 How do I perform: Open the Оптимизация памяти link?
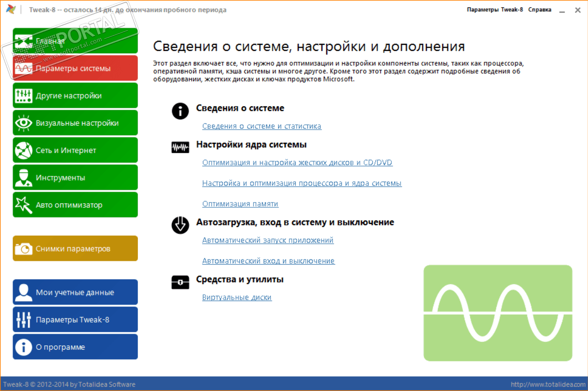[240, 204]
